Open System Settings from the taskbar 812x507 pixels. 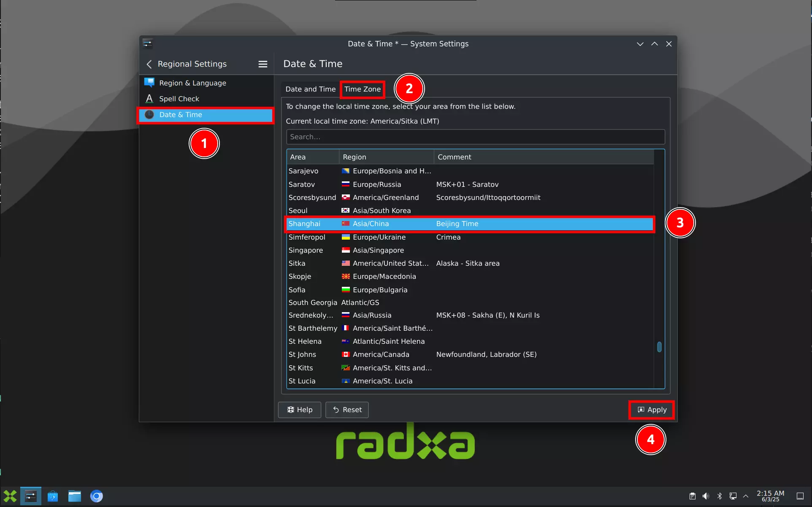coord(31,496)
